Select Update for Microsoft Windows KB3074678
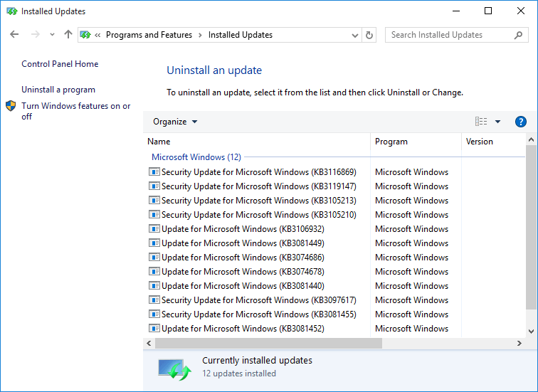The width and height of the screenshot is (538, 392). click(x=243, y=272)
